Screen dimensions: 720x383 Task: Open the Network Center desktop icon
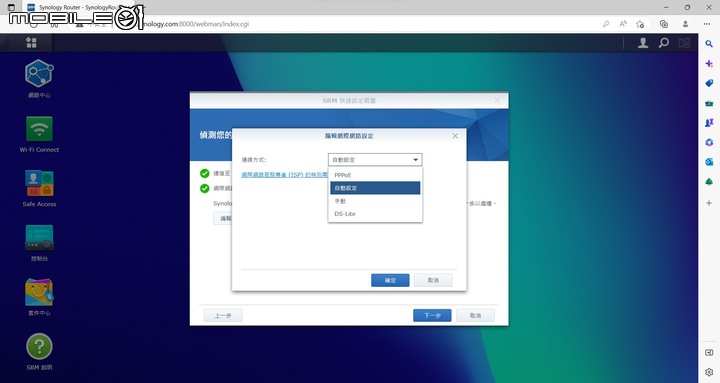[x=39, y=73]
